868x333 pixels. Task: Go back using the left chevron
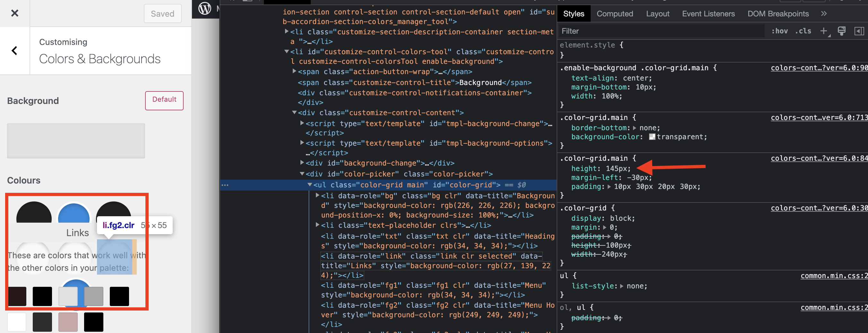(14, 50)
